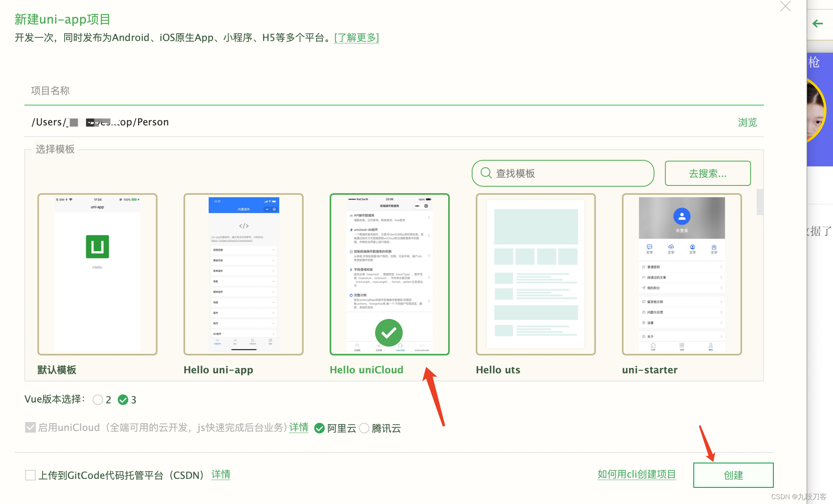Close the new uni-app project dialog
This screenshot has width=833, height=504.
786,6
